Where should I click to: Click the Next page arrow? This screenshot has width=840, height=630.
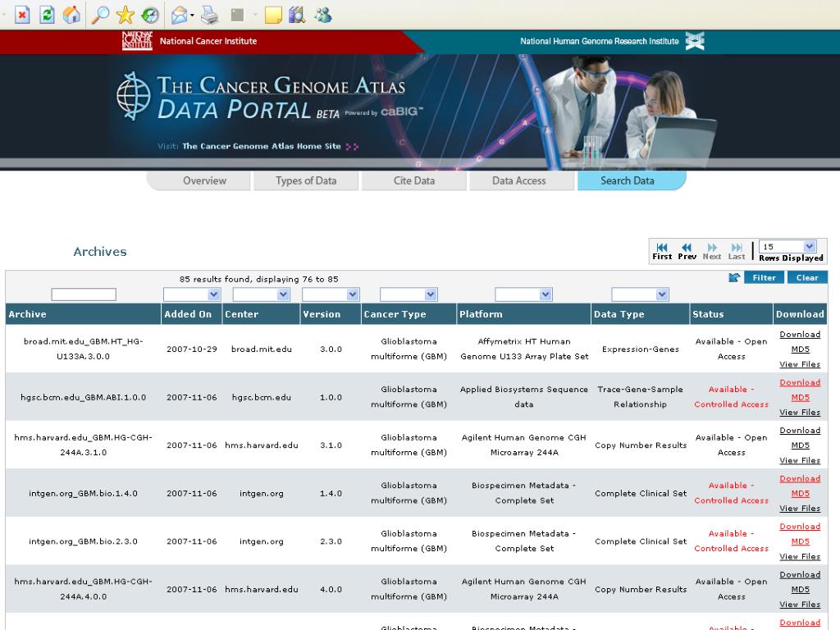point(712,251)
